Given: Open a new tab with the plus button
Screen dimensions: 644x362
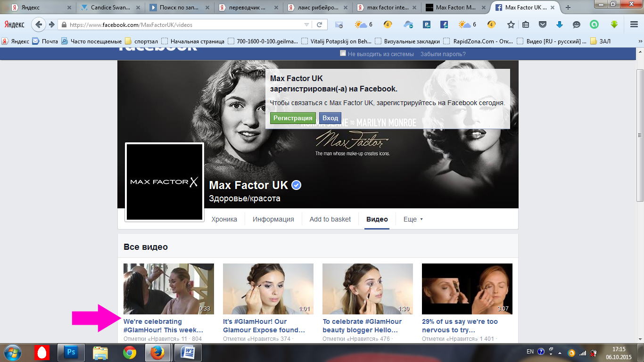Looking at the screenshot, I should click(x=568, y=8).
